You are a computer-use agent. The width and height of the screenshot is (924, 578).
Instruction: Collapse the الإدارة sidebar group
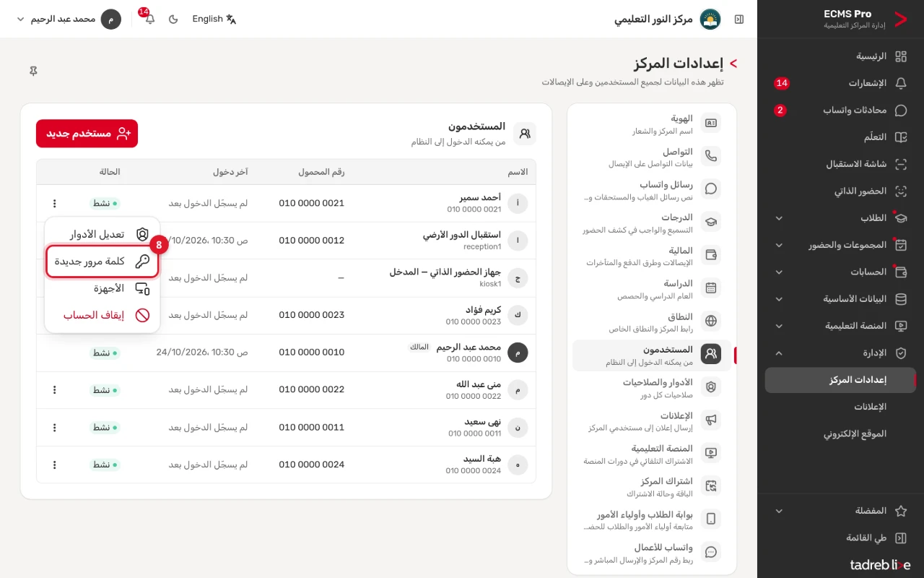click(x=840, y=353)
